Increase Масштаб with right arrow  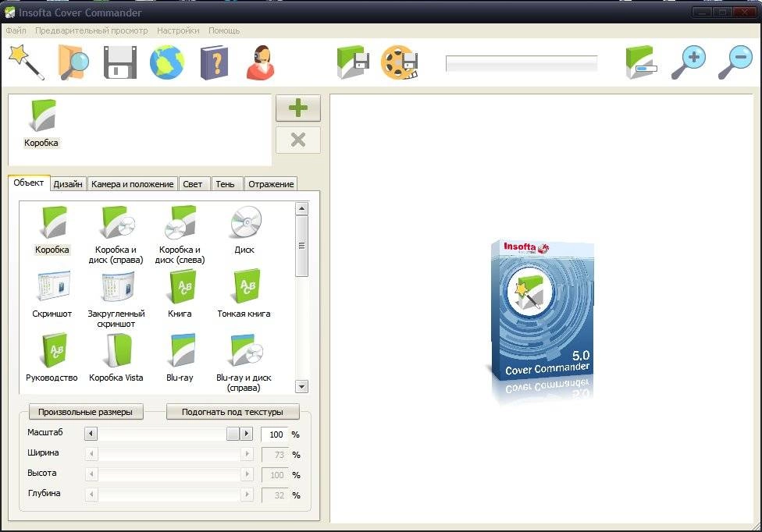[247, 434]
